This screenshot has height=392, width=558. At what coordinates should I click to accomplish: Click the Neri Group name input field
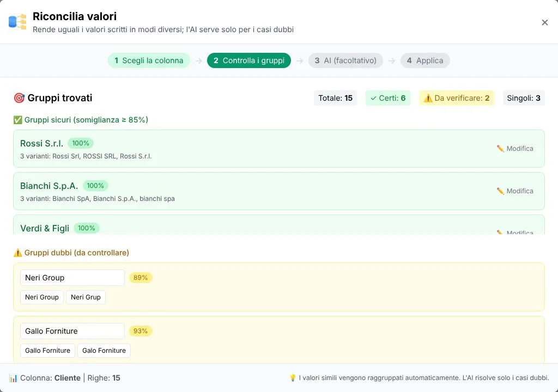(72, 278)
